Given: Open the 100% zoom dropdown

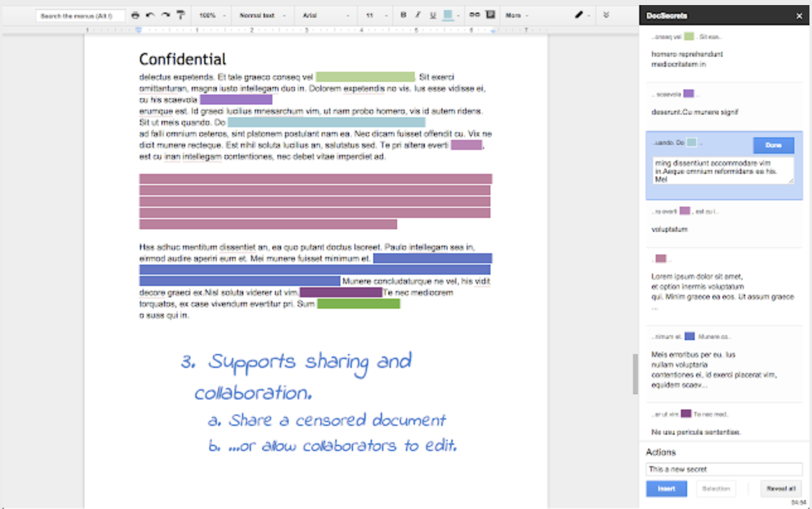Looking at the screenshot, I should pos(211,15).
